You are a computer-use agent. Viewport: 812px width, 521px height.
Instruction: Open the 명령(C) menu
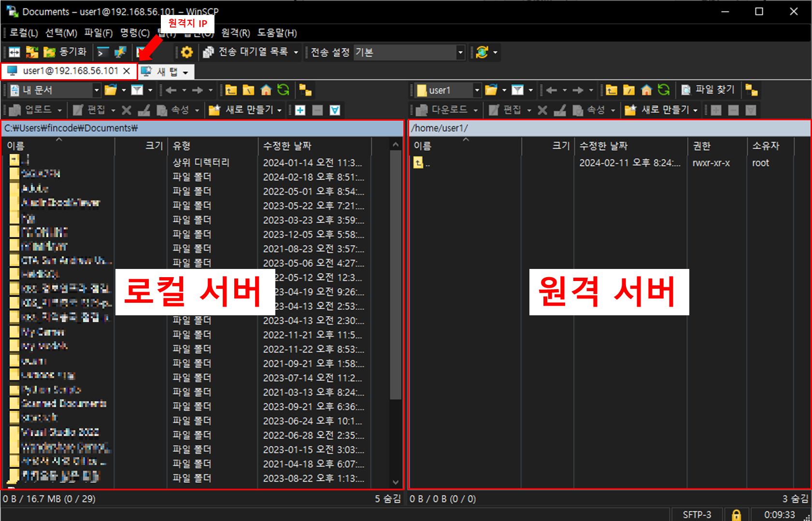135,33
